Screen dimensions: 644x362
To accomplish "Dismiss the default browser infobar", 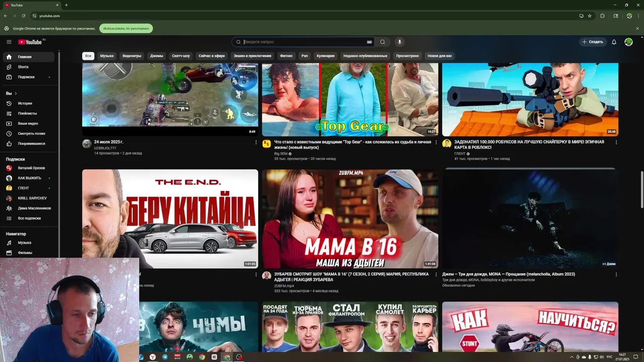I will [637, 28].
